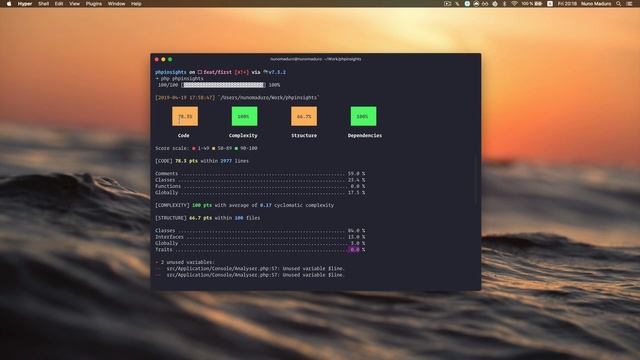The height and width of the screenshot is (360, 640).
Task: Click the analysis progress bar
Action: 224,85
